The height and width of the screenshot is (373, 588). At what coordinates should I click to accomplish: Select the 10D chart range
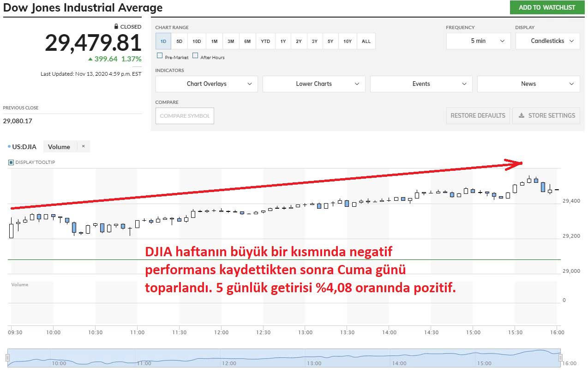coord(197,41)
